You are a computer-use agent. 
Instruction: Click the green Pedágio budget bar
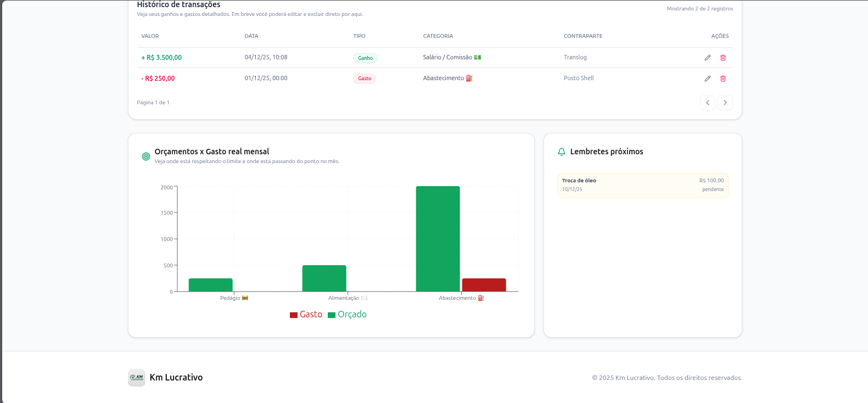click(210, 285)
